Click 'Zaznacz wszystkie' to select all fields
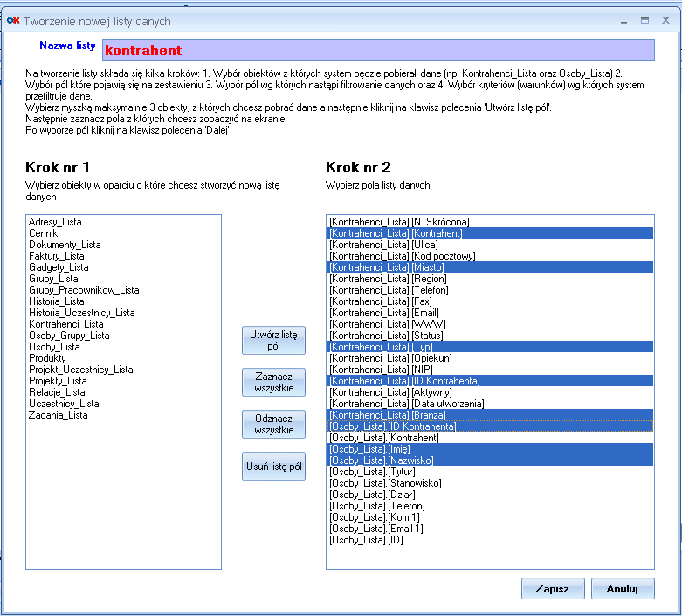The height and width of the screenshot is (616, 682). [273, 382]
